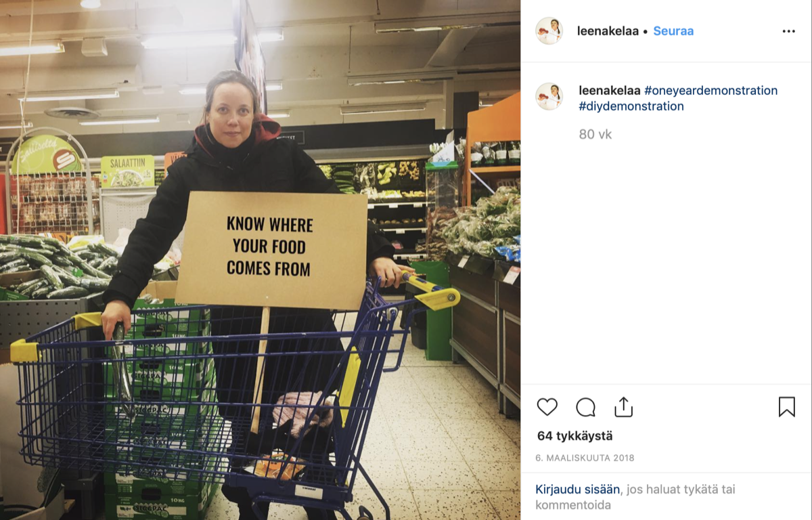Open the leenakelaa username in header
812x520 pixels.
coord(608,31)
